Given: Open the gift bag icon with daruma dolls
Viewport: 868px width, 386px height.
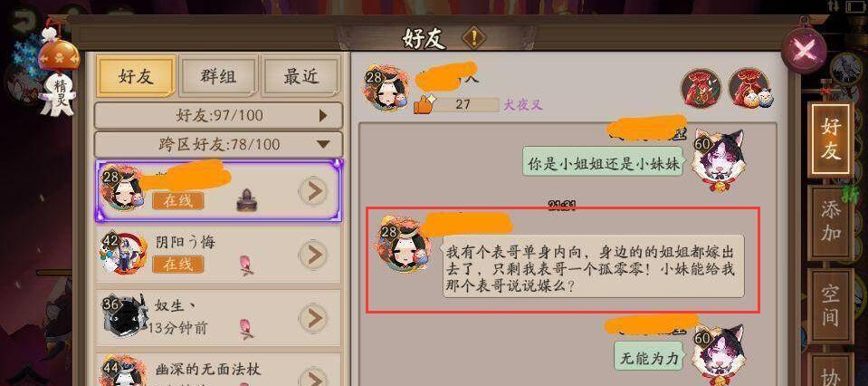Looking at the screenshot, I should [749, 88].
